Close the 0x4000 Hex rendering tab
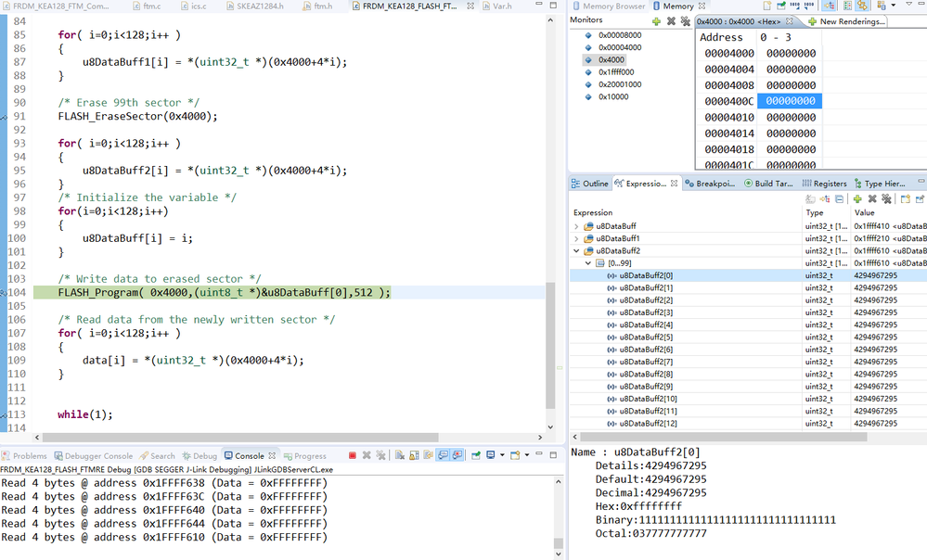Image resolution: width=927 pixels, height=560 pixels. coord(790,21)
